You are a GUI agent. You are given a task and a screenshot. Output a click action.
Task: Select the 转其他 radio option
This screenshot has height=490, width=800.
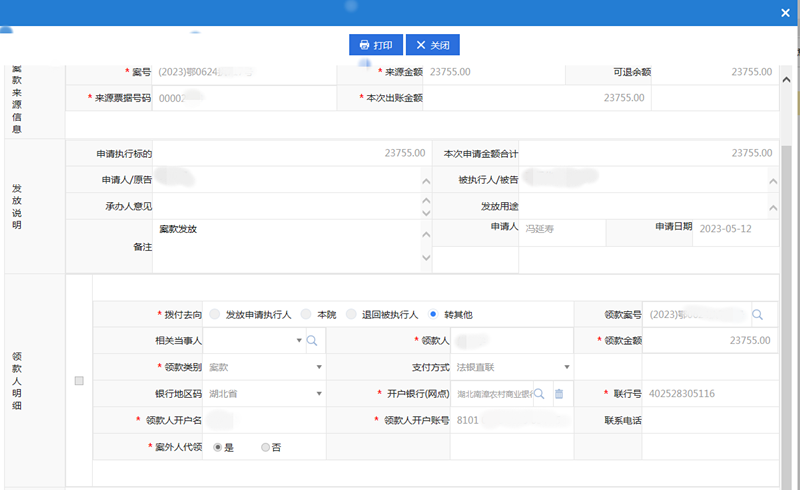433,314
